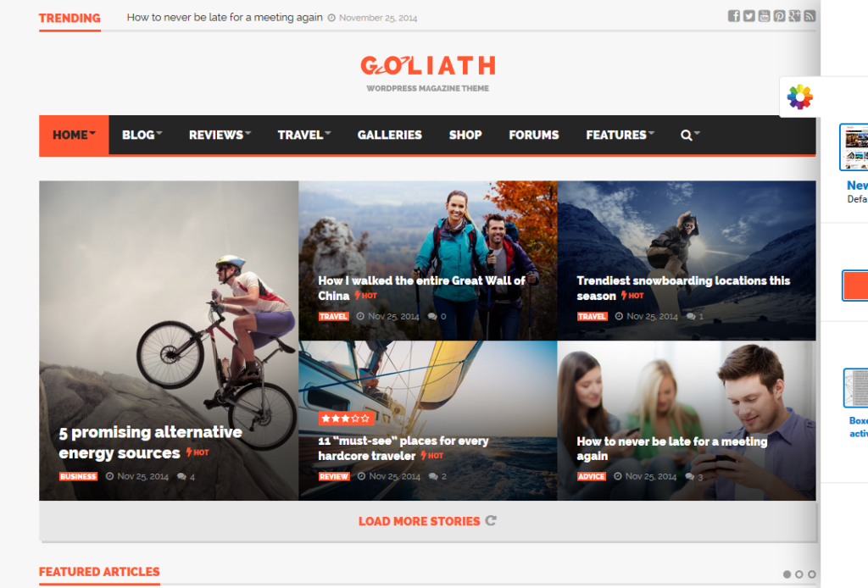Open the Facebook social icon
Viewport: 868px width, 588px height.
(733, 16)
